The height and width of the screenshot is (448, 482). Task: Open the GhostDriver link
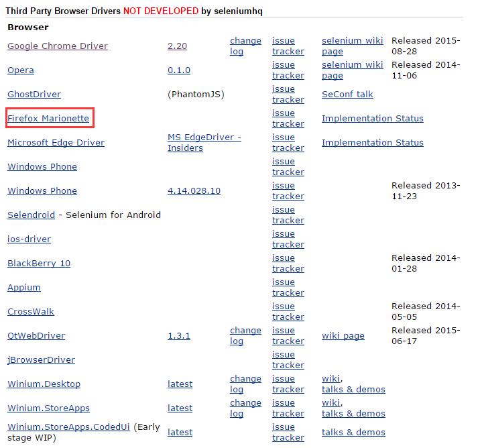click(x=34, y=94)
